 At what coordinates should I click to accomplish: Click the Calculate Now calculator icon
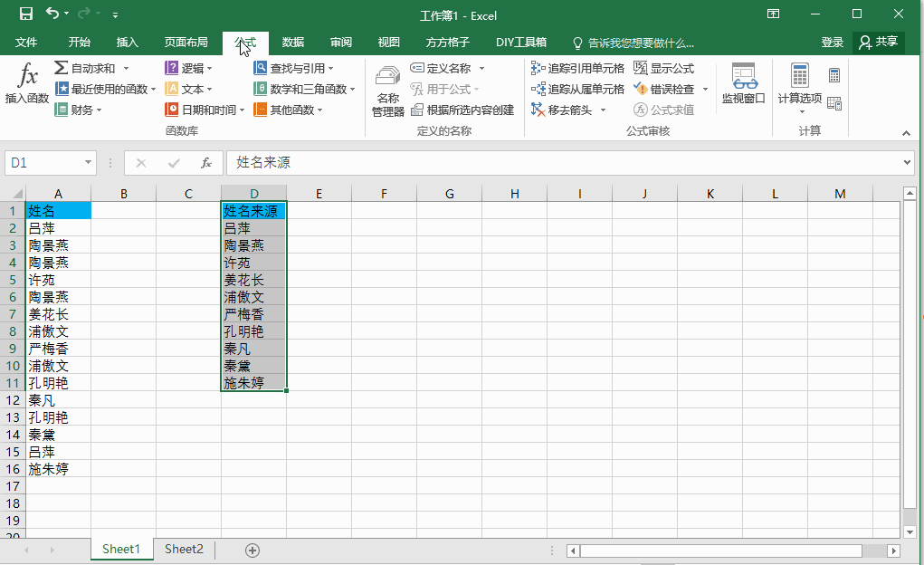(834, 75)
